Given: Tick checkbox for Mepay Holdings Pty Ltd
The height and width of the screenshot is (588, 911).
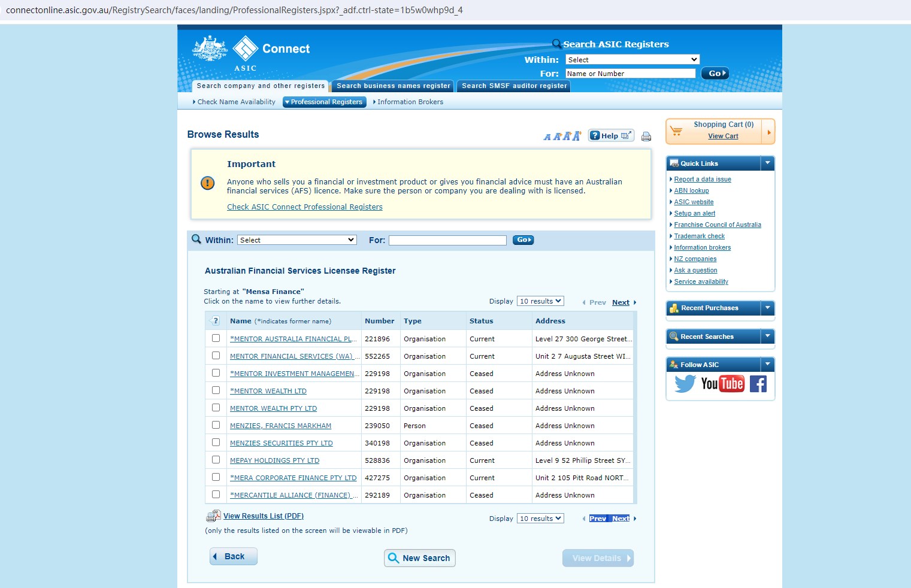Looking at the screenshot, I should click(x=216, y=460).
